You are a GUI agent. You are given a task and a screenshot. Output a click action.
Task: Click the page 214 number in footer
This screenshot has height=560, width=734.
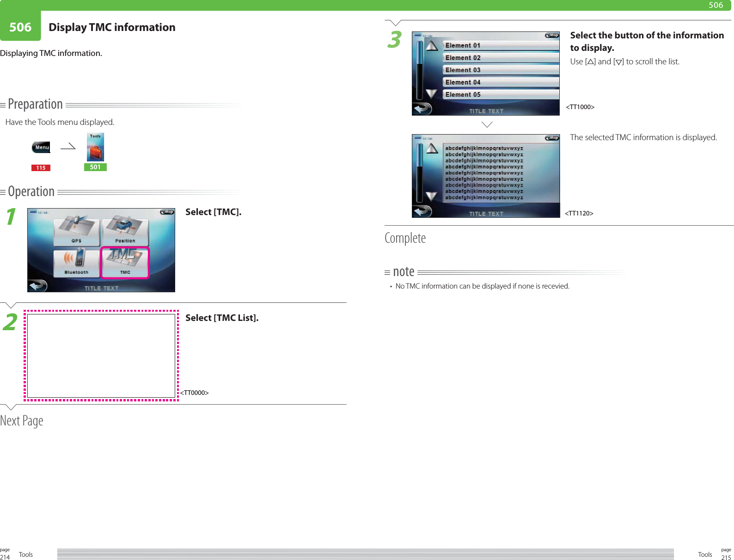pyautogui.click(x=5, y=557)
